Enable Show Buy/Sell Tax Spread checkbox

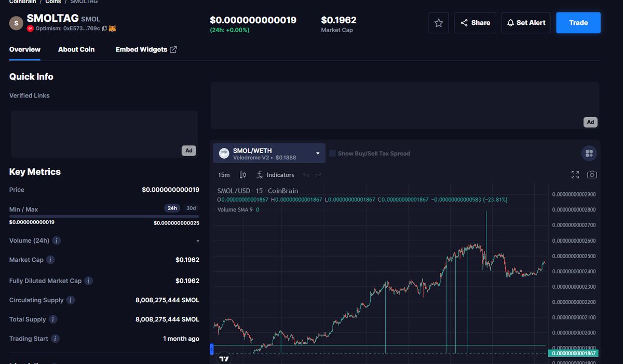tap(332, 153)
